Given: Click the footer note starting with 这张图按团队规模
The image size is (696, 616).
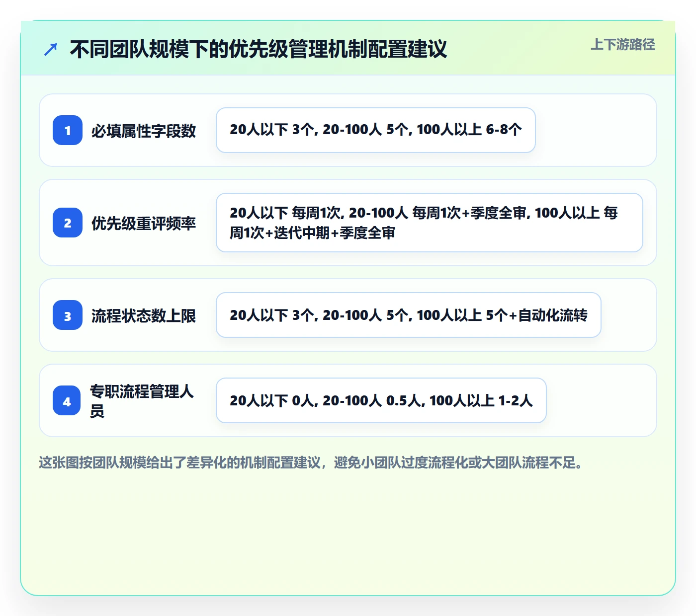Looking at the screenshot, I should (311, 463).
